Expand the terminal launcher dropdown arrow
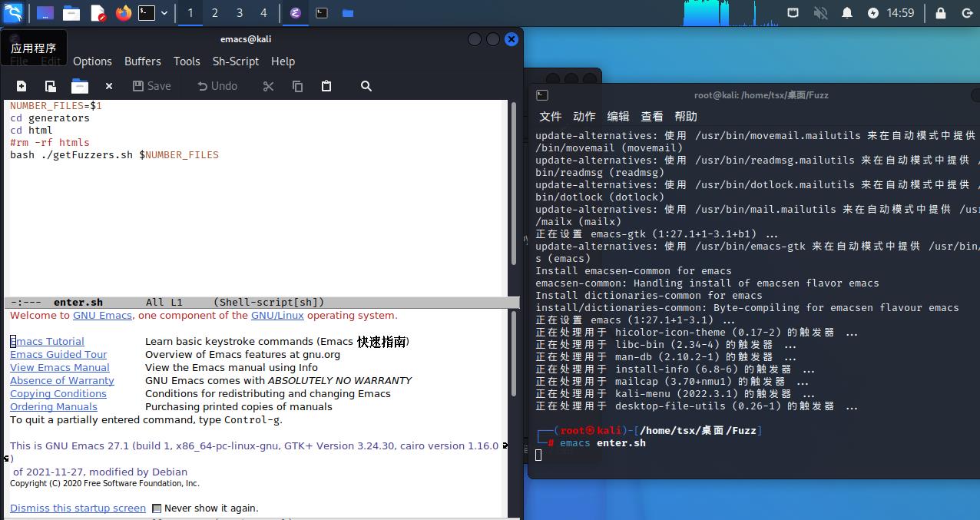Viewport: 980px width, 520px height. pyautogui.click(x=164, y=13)
